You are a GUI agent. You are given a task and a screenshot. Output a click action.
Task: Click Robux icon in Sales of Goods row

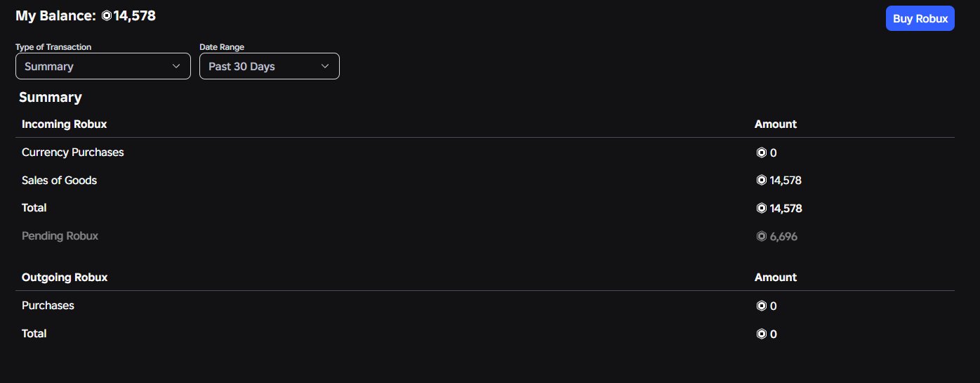coord(761,181)
